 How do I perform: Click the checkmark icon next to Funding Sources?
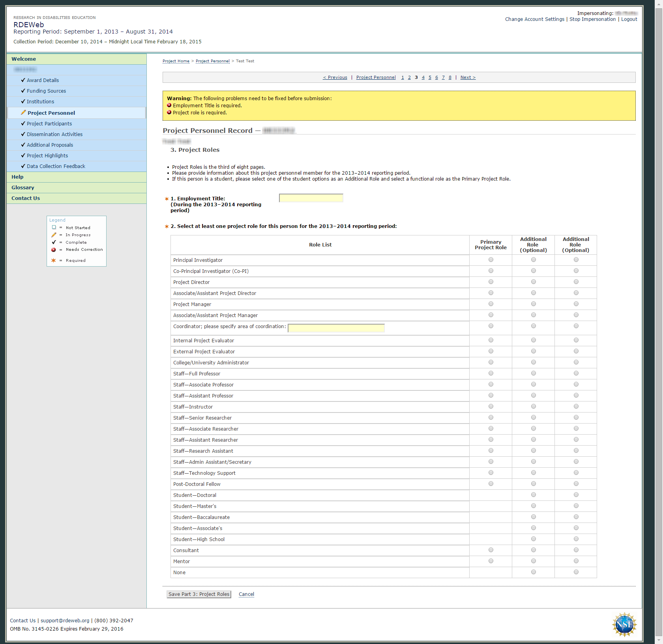click(23, 91)
